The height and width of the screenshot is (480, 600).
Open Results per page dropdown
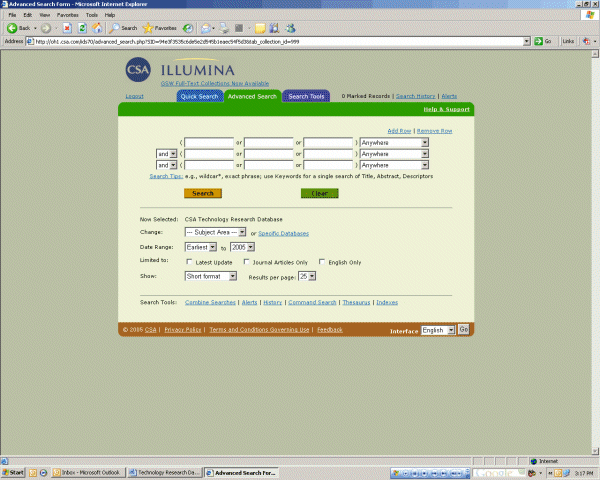(307, 276)
